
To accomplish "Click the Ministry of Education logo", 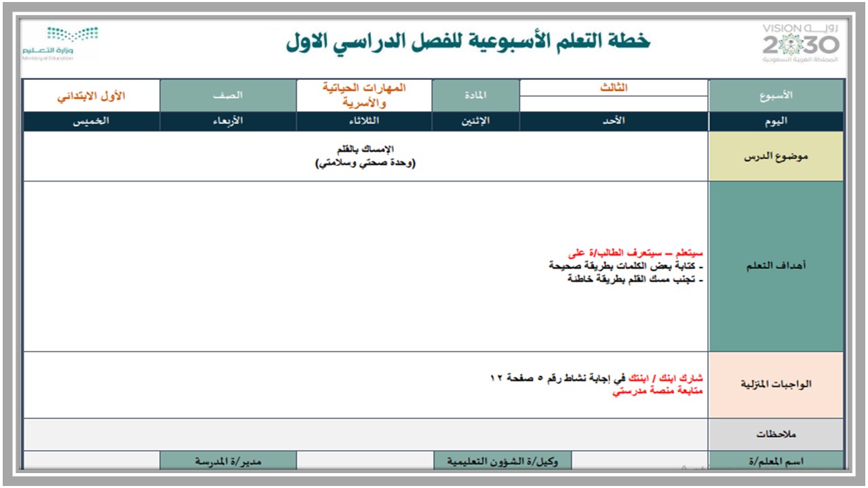I will pos(60,43).
